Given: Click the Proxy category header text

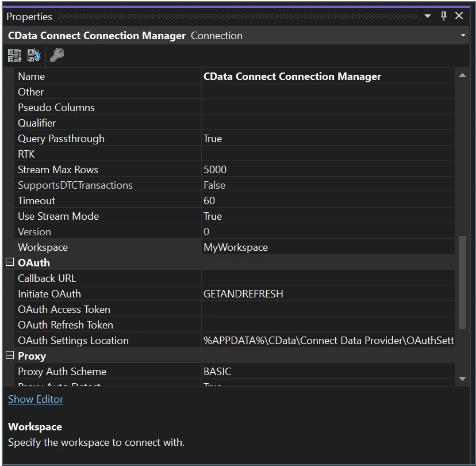Looking at the screenshot, I should pos(32,356).
